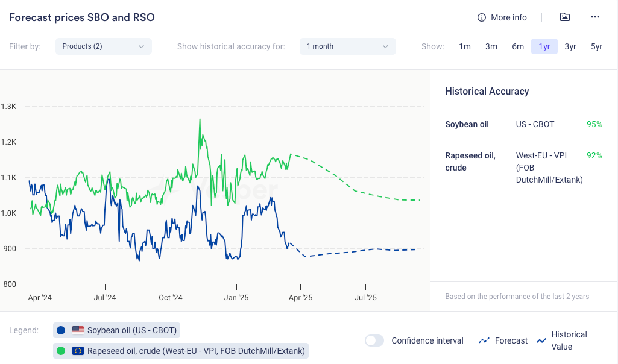Toggle the Confidence interval switch
The height and width of the screenshot is (364, 618).
tap(374, 340)
